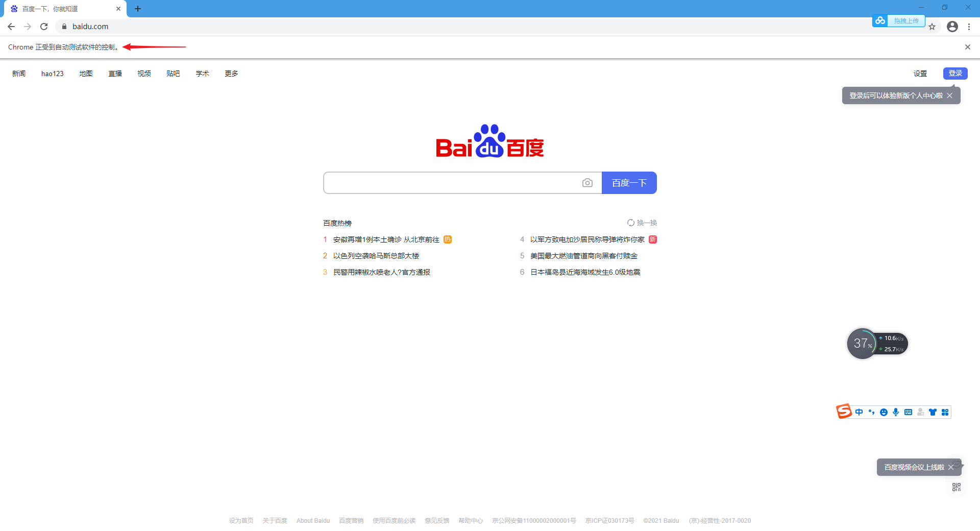Viewport: 980px width, 531px height.
Task: Open the Chrome profile avatar
Action: point(952,27)
